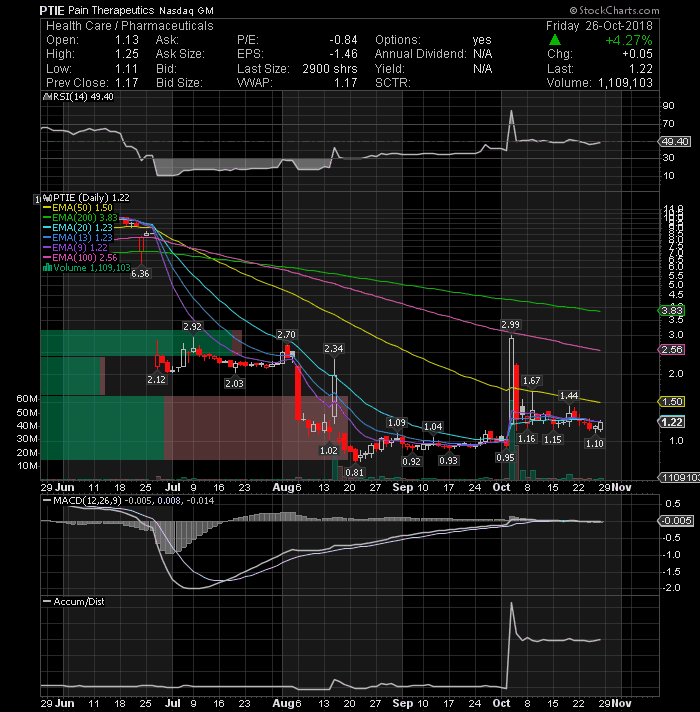
Task: Click the 1.67 price callout
Action: click(x=532, y=381)
